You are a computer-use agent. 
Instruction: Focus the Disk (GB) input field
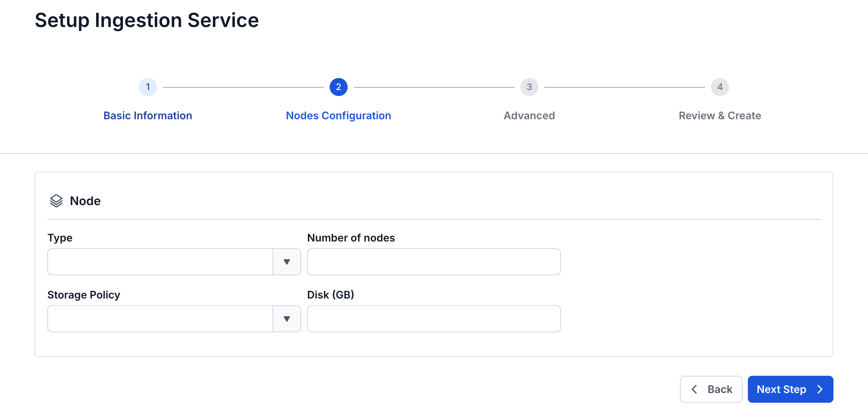pyautogui.click(x=434, y=319)
